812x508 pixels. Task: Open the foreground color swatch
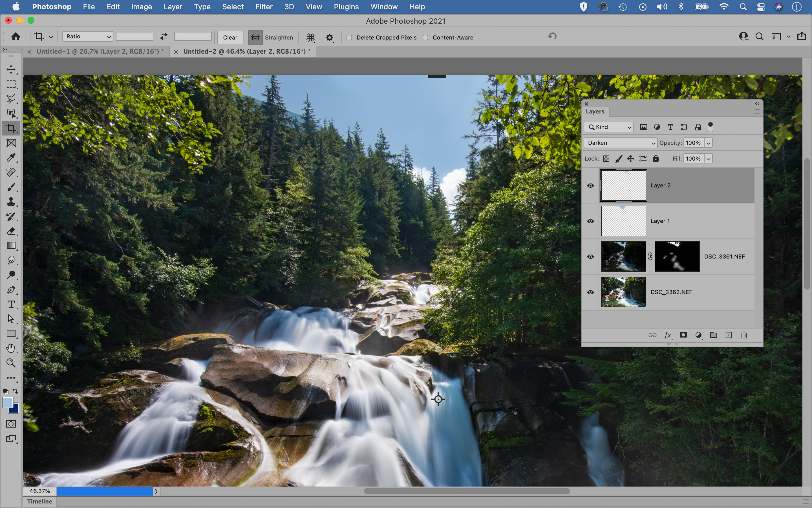click(8, 402)
